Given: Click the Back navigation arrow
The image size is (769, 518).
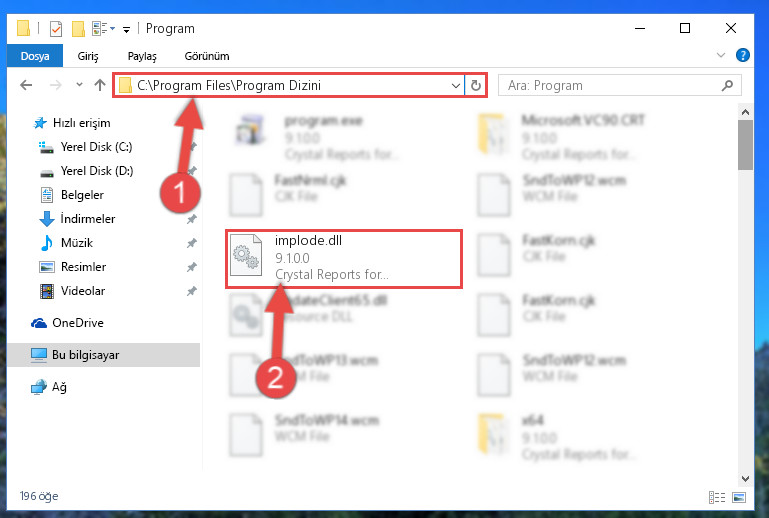Looking at the screenshot, I should [26, 85].
